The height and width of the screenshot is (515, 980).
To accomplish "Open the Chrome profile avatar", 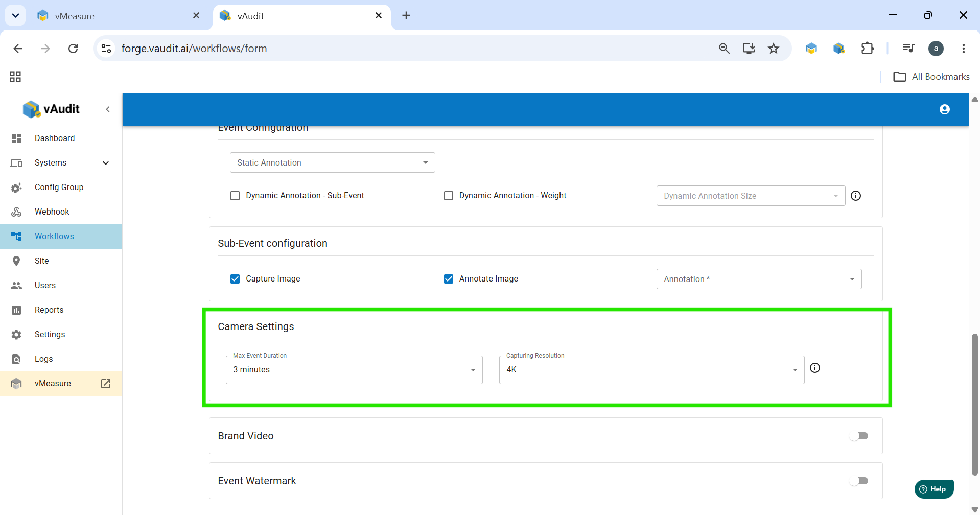I will coord(936,49).
